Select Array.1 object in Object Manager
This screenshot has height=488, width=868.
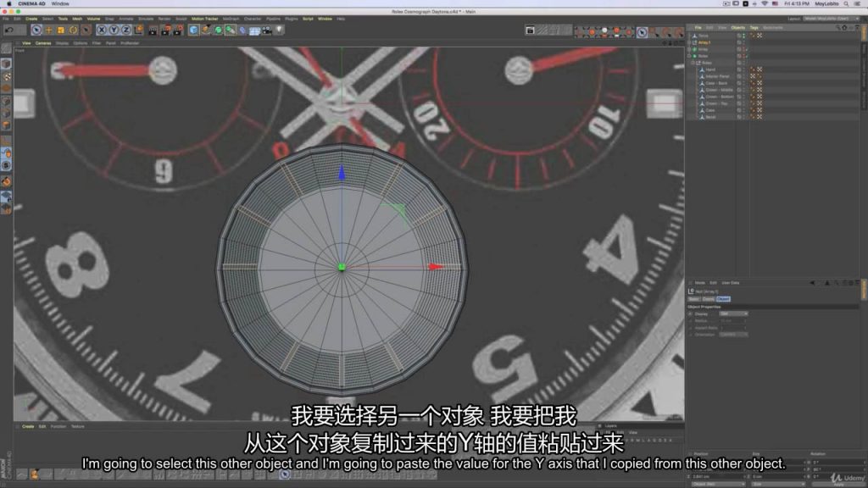coord(704,42)
